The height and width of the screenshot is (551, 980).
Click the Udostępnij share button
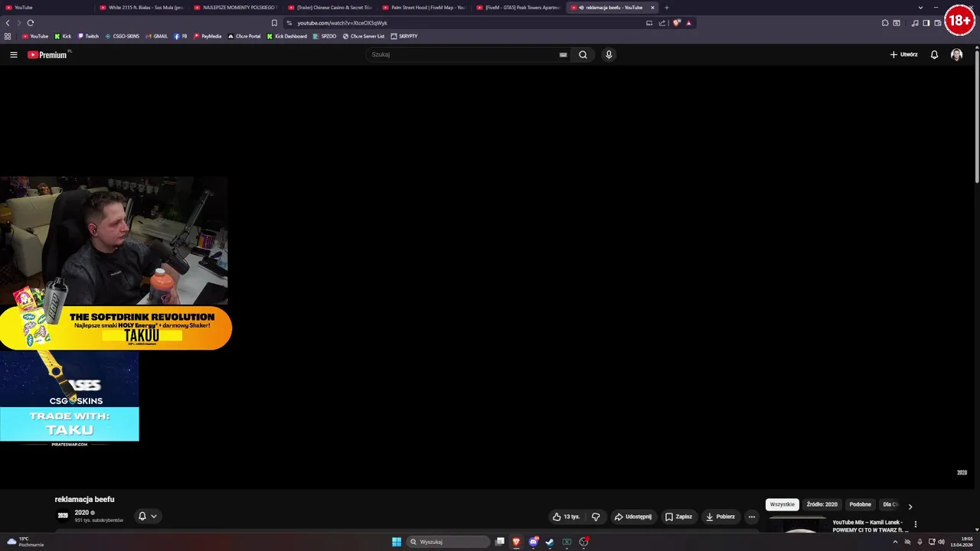pos(633,517)
